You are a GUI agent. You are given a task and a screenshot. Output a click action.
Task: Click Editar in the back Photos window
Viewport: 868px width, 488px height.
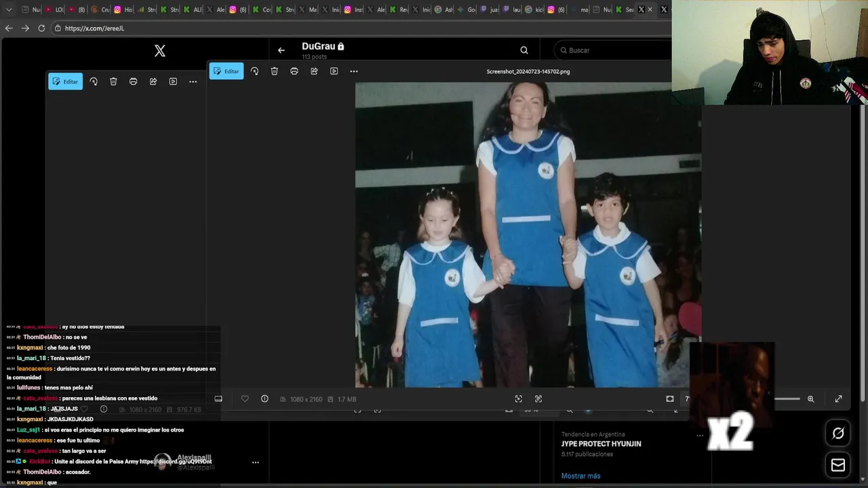click(x=65, y=81)
